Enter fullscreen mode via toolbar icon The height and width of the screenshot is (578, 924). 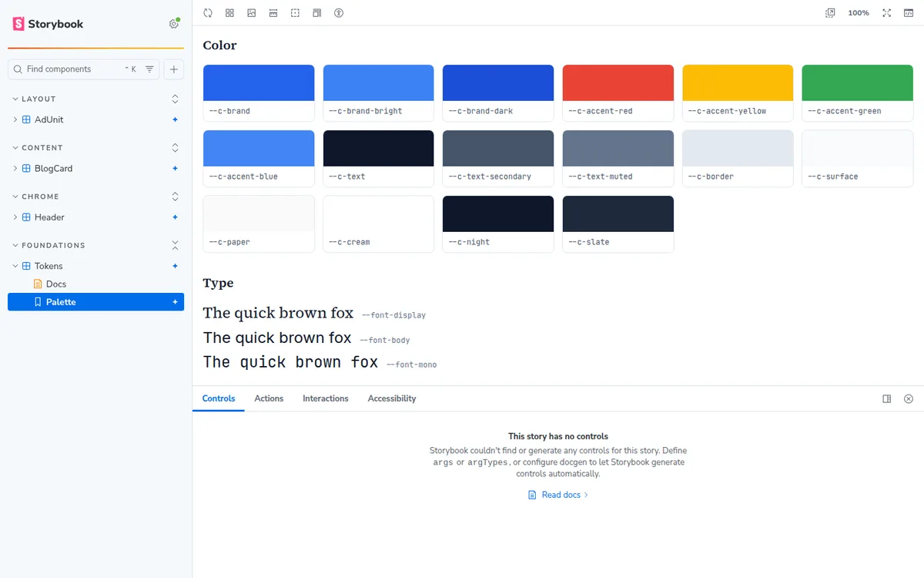887,13
